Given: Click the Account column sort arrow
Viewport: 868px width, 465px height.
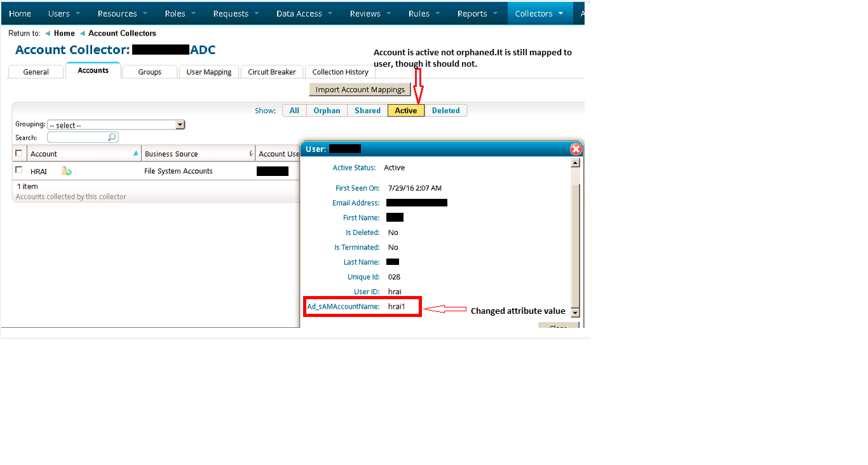Looking at the screenshot, I should [x=135, y=154].
